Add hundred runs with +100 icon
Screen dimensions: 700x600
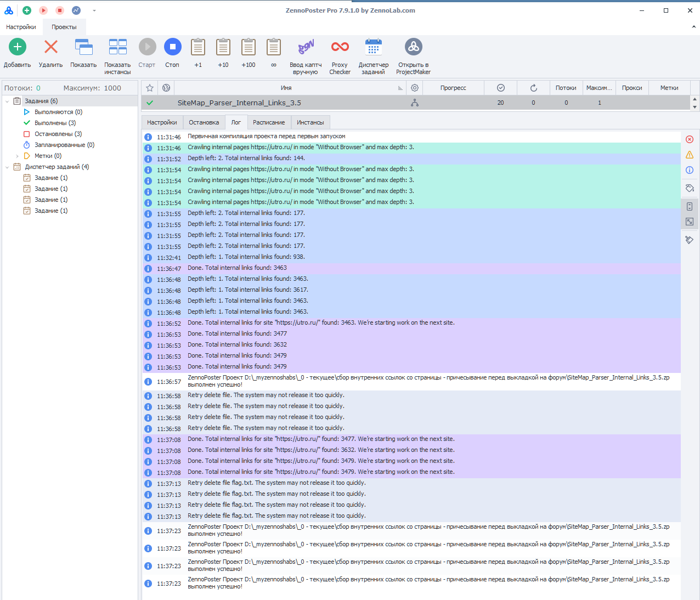[x=249, y=47]
